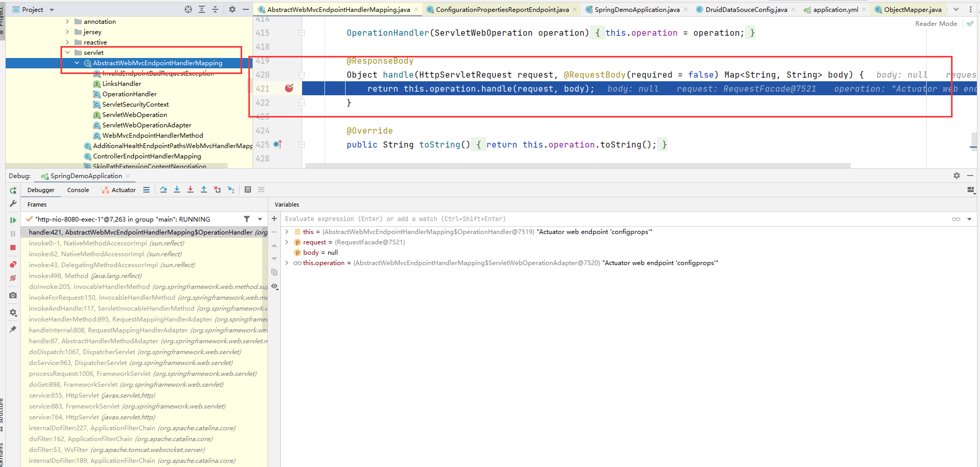The height and width of the screenshot is (467, 980).
Task: Hide the Project panel
Action: pos(246,9)
